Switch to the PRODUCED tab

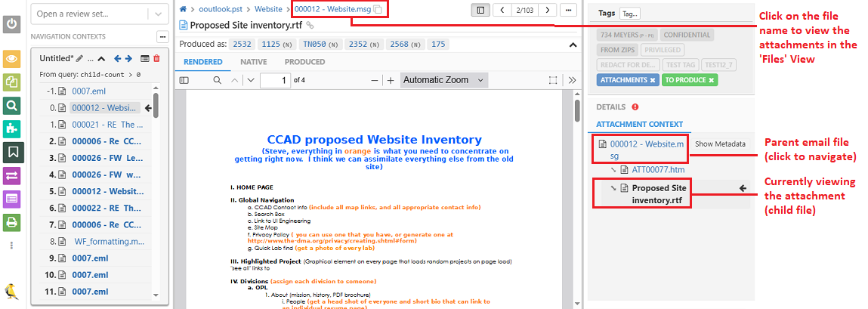tap(304, 62)
